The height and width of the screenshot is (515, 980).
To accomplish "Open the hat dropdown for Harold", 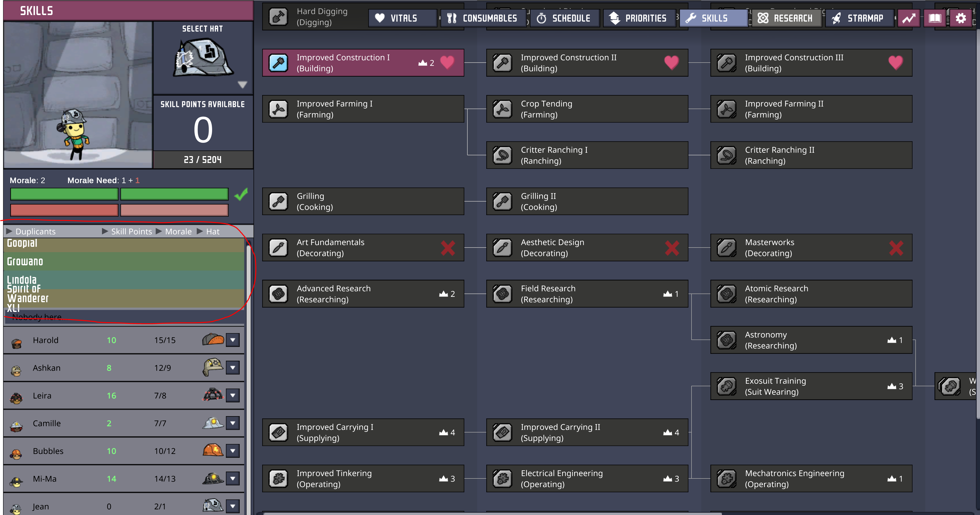I will 233,340.
